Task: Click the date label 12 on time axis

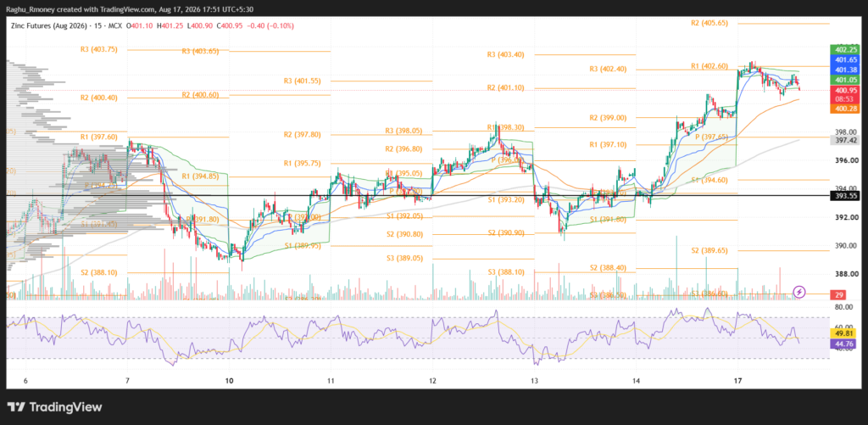Action: pos(432,381)
